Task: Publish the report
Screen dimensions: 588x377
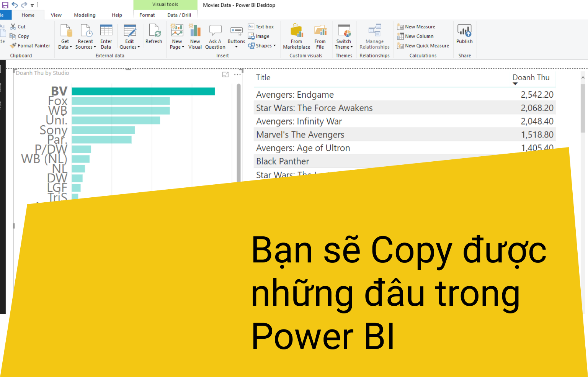Action: pyautogui.click(x=464, y=34)
